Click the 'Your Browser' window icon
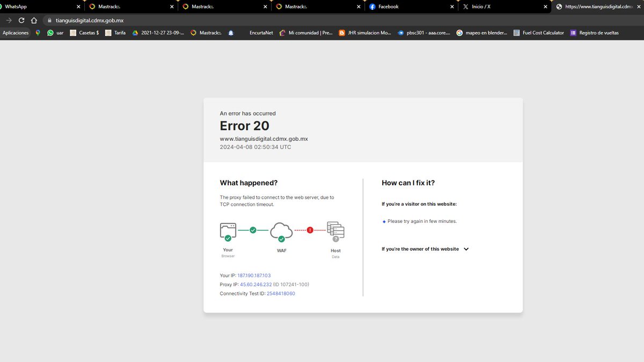Viewport: 644px width, 362px height. pyautogui.click(x=228, y=231)
